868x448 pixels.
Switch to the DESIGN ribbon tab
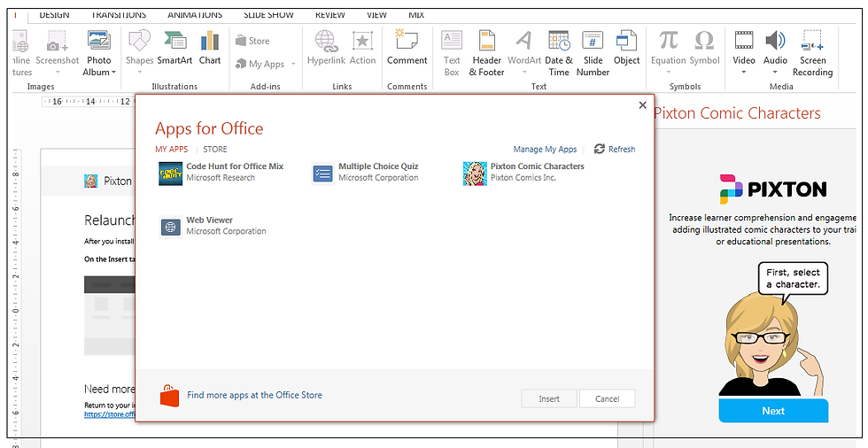54,15
